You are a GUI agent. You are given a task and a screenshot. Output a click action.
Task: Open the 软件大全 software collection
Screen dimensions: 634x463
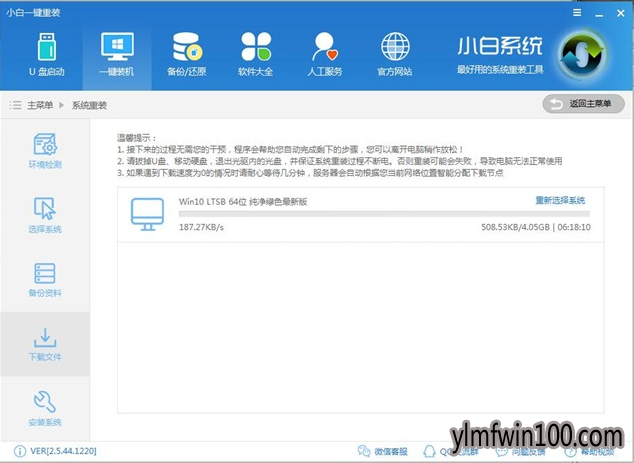(x=256, y=55)
